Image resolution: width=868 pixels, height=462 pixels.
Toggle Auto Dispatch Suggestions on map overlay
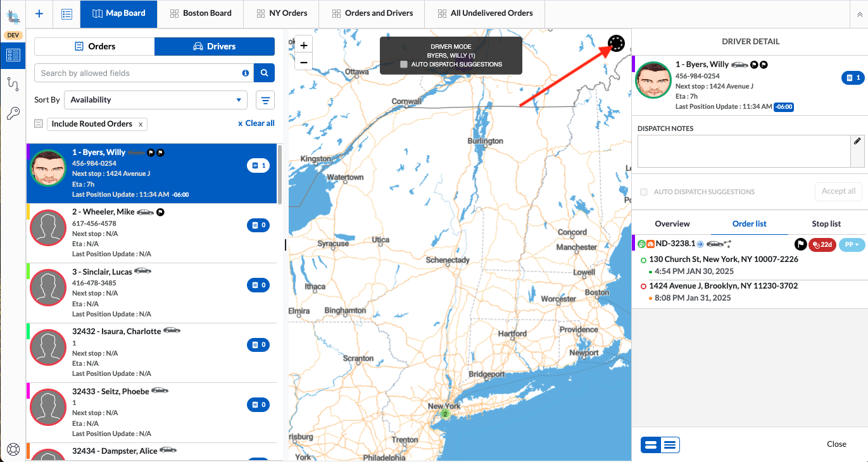pos(404,65)
